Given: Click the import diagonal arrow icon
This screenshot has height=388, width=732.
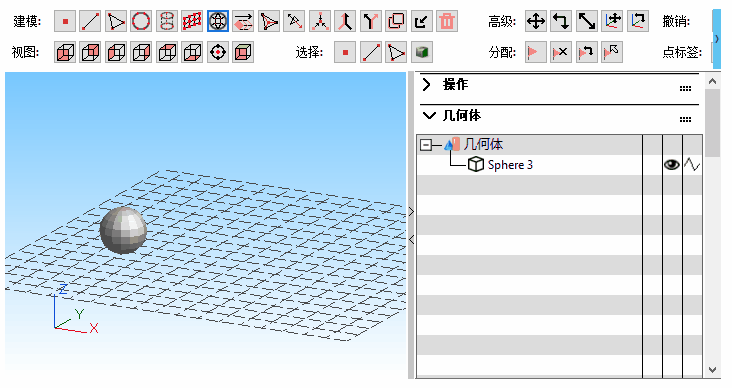Looking at the screenshot, I should 422,21.
